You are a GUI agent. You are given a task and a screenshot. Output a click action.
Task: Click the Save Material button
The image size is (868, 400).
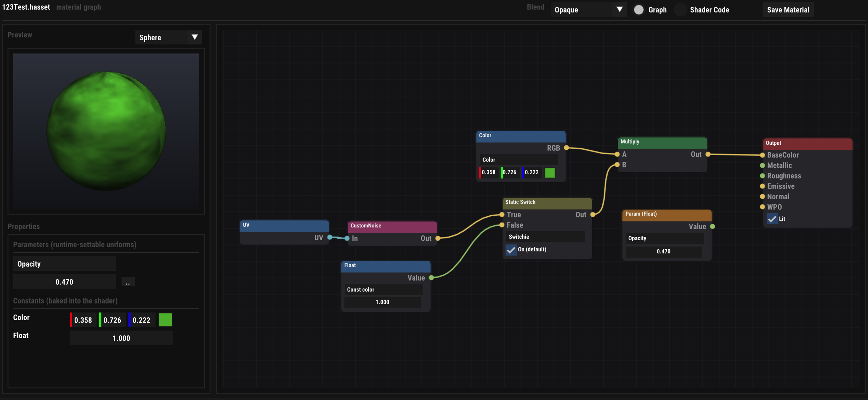click(x=788, y=10)
